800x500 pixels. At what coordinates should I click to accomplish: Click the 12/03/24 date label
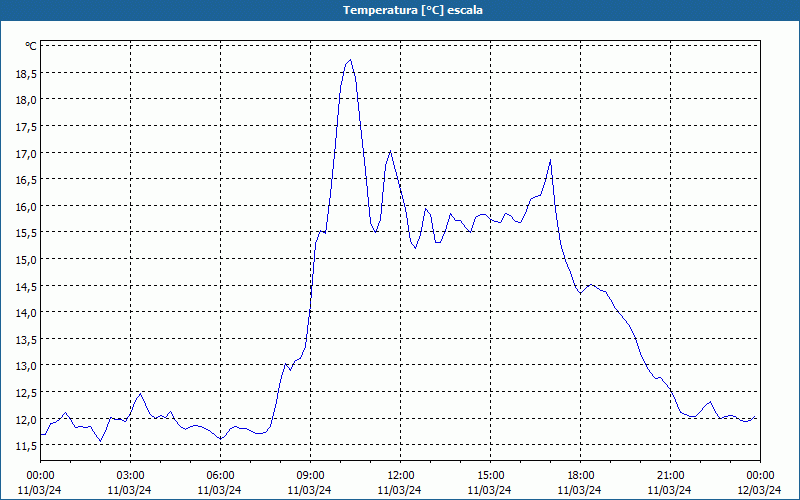pyautogui.click(x=759, y=490)
